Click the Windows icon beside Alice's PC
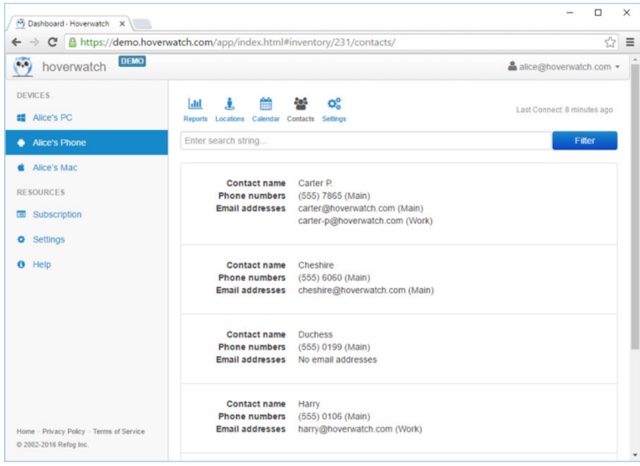This screenshot has width=640, height=466. tap(21, 118)
